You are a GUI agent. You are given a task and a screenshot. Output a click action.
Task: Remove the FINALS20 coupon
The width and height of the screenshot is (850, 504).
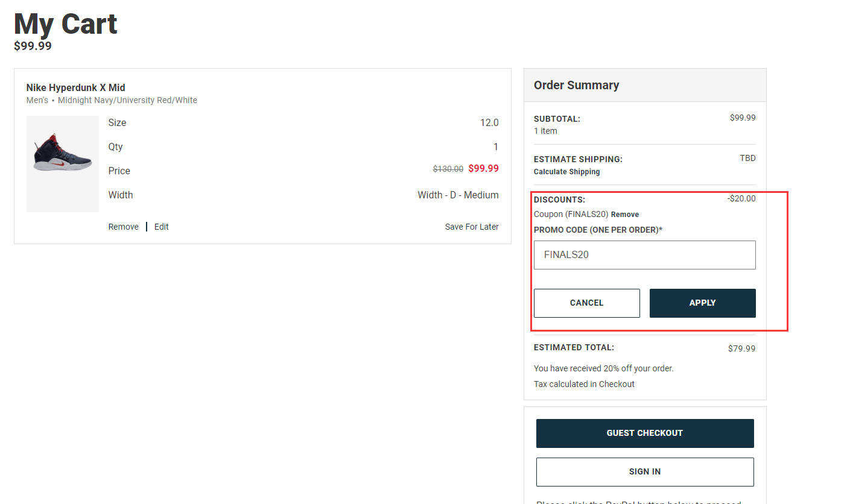click(625, 215)
